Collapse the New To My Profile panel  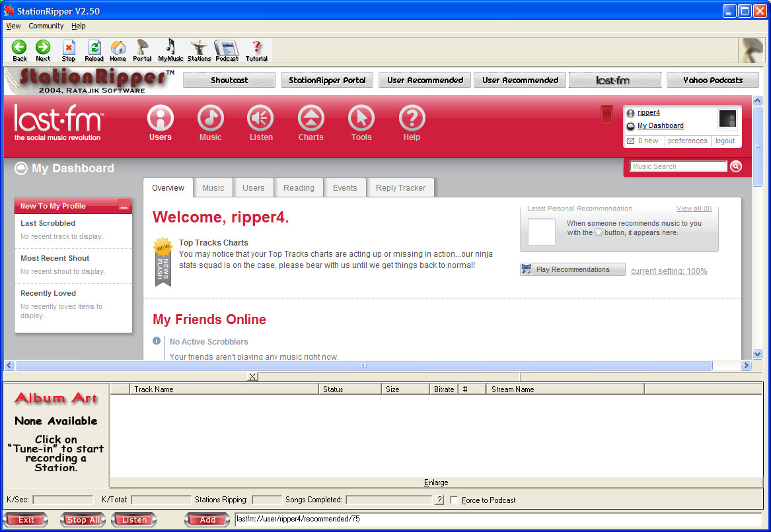tap(124, 206)
